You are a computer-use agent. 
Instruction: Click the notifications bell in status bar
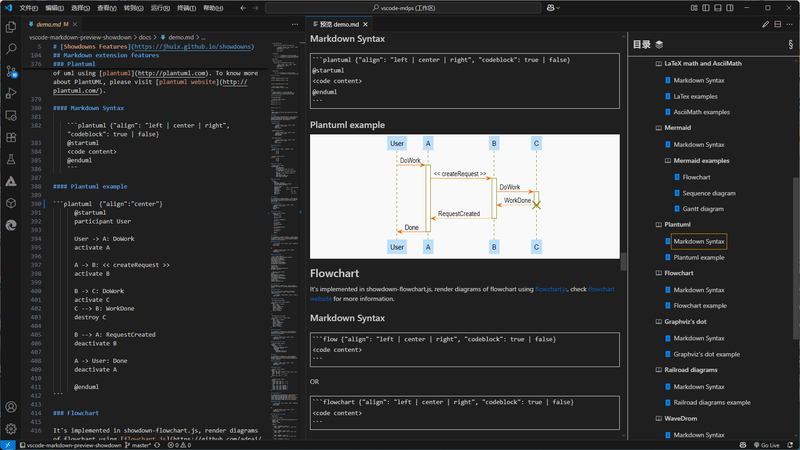click(790, 445)
